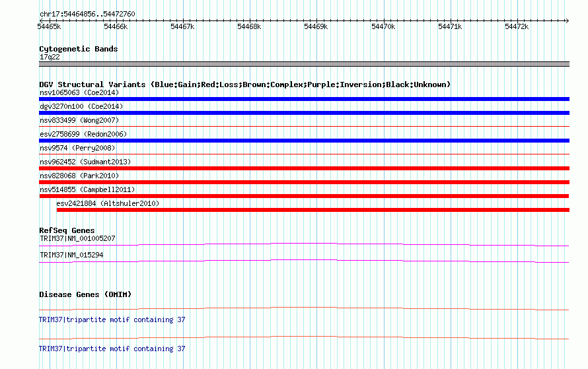Click the second orange OMIM gene line
Viewport: 588px width, 369px height.
point(304,337)
